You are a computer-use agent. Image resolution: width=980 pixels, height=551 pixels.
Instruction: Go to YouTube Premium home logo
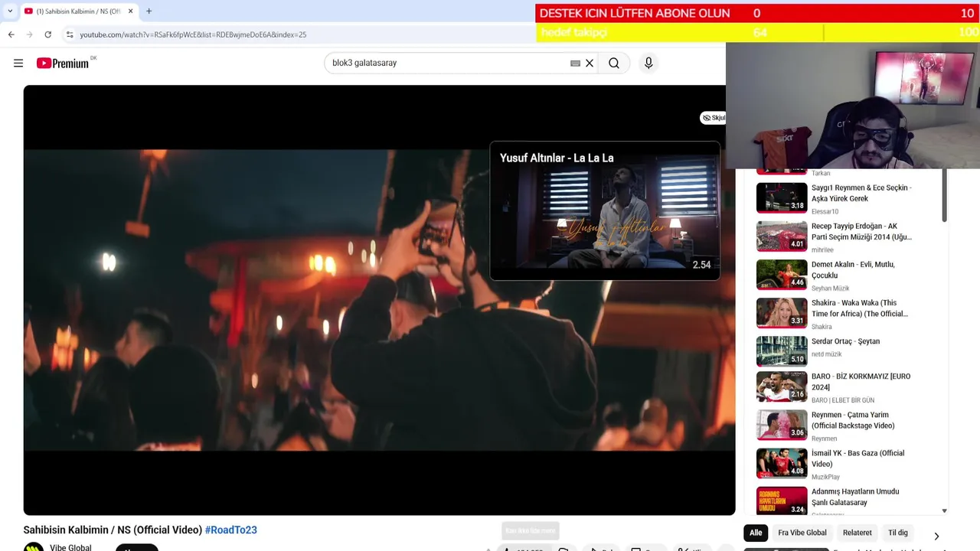click(64, 64)
